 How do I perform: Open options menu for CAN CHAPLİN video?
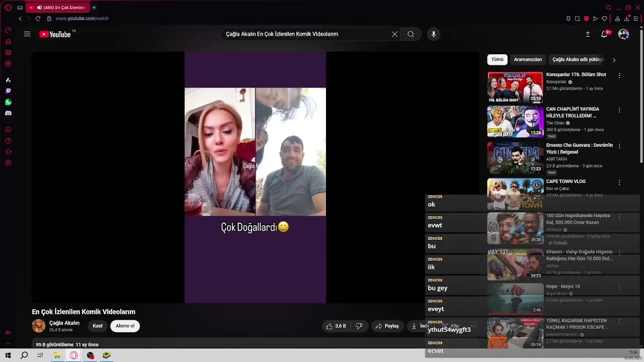click(619, 110)
